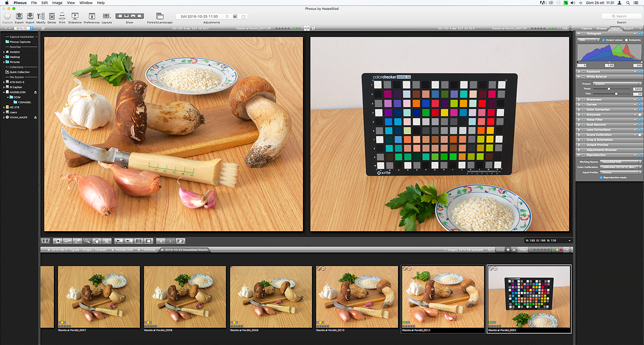Click the Edit 2015-10-25 11:30 button
644x345 pixels.
pyautogui.click(x=199, y=16)
